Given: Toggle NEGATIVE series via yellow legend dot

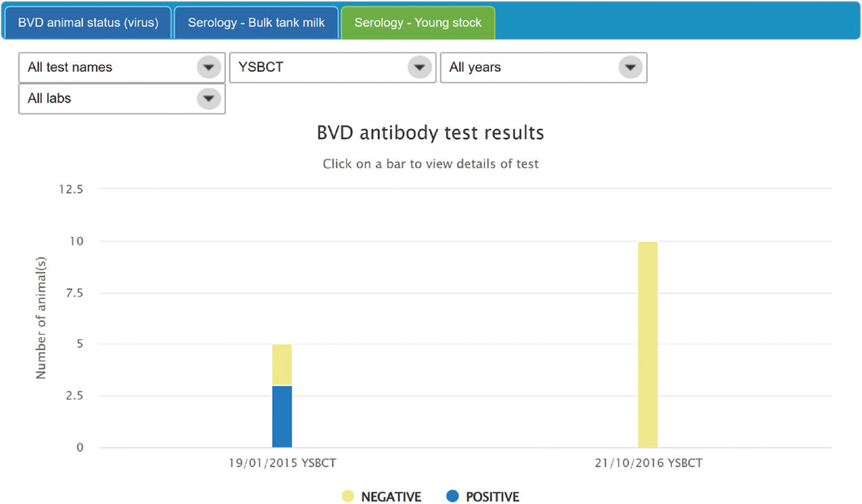Looking at the screenshot, I should [x=348, y=496].
